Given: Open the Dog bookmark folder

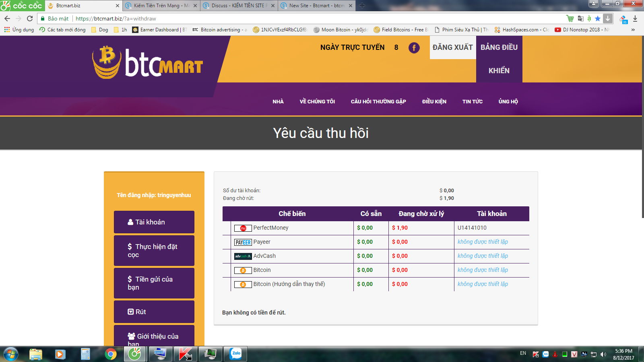Looking at the screenshot, I should point(100,30).
